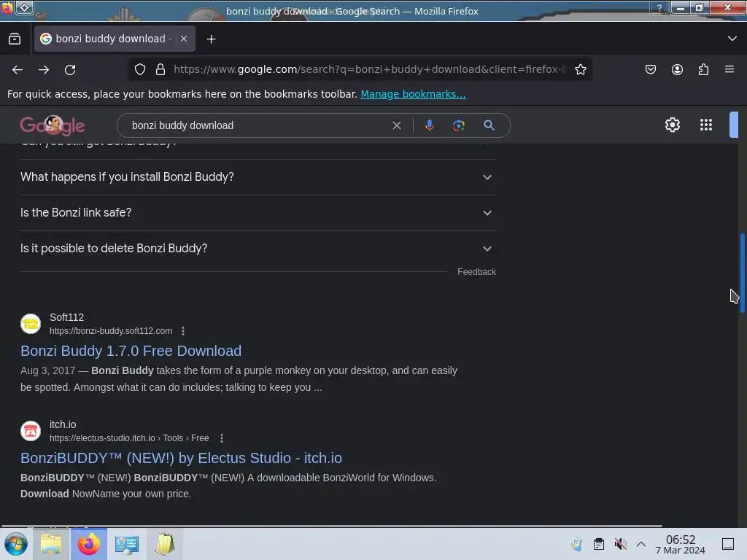Open clipboard manager tray icon
This screenshot has width=747, height=560.
[x=599, y=544]
